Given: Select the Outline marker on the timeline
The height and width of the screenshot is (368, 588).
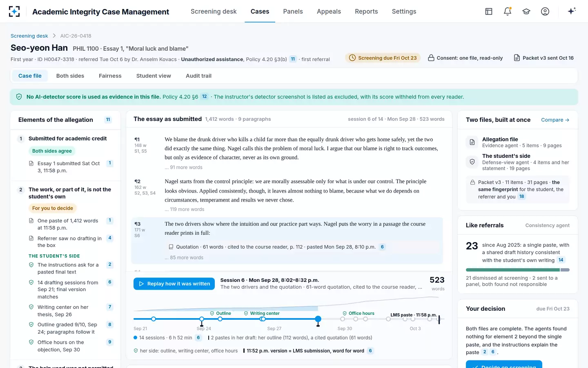Looking at the screenshot, I should point(220,314).
